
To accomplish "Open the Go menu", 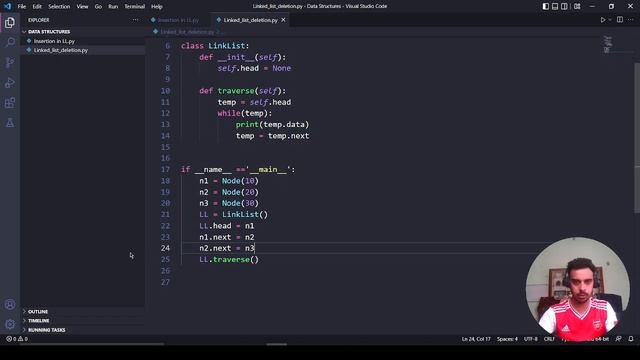I will point(98,6).
